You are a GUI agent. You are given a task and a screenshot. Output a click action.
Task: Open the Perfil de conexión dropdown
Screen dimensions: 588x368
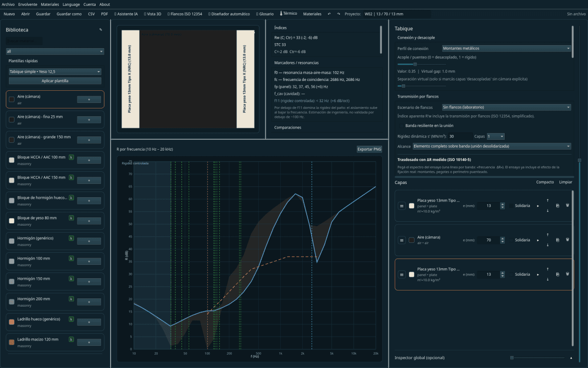point(506,49)
